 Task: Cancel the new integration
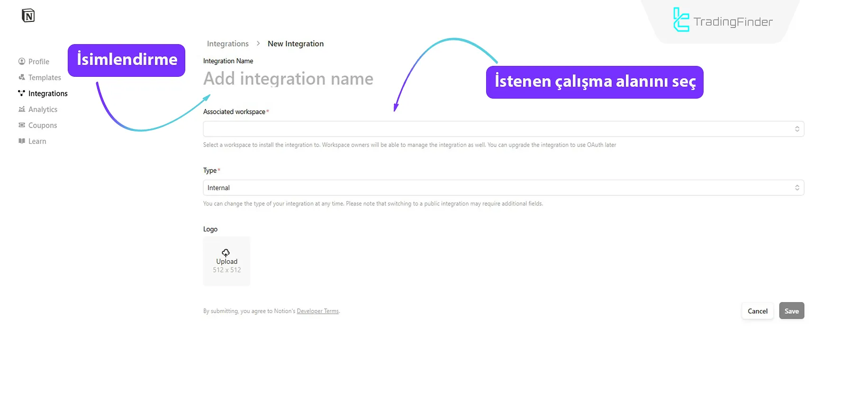(758, 311)
